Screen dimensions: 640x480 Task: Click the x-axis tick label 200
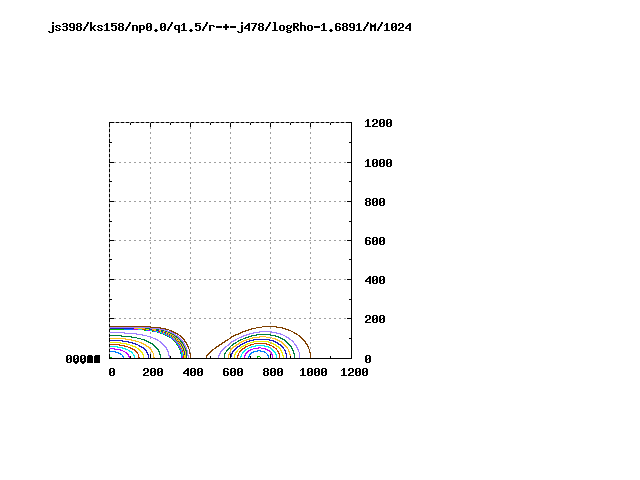[x=153, y=372]
